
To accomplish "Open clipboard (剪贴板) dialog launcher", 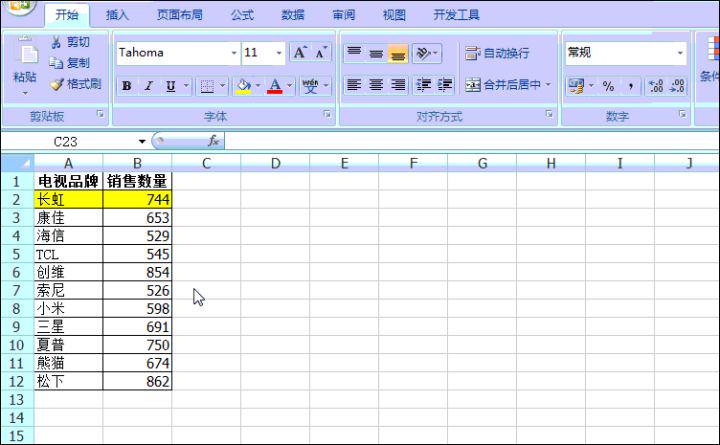I will [100, 114].
